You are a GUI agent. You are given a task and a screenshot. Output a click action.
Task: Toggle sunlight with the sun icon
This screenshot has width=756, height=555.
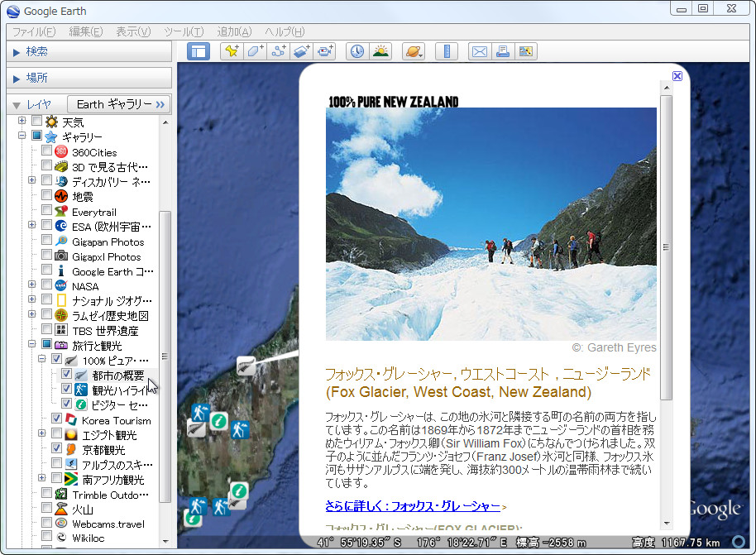pyautogui.click(x=382, y=51)
